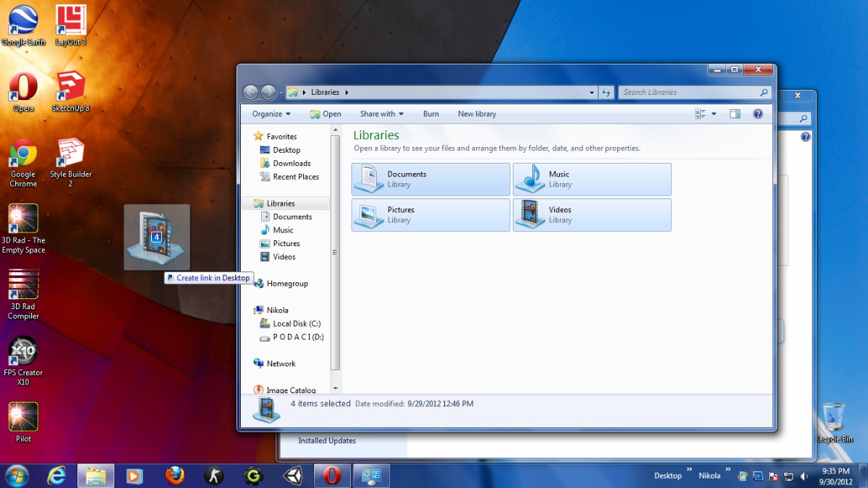Click Homegroup in the navigation pane
This screenshot has width=868, height=488.
click(x=286, y=284)
